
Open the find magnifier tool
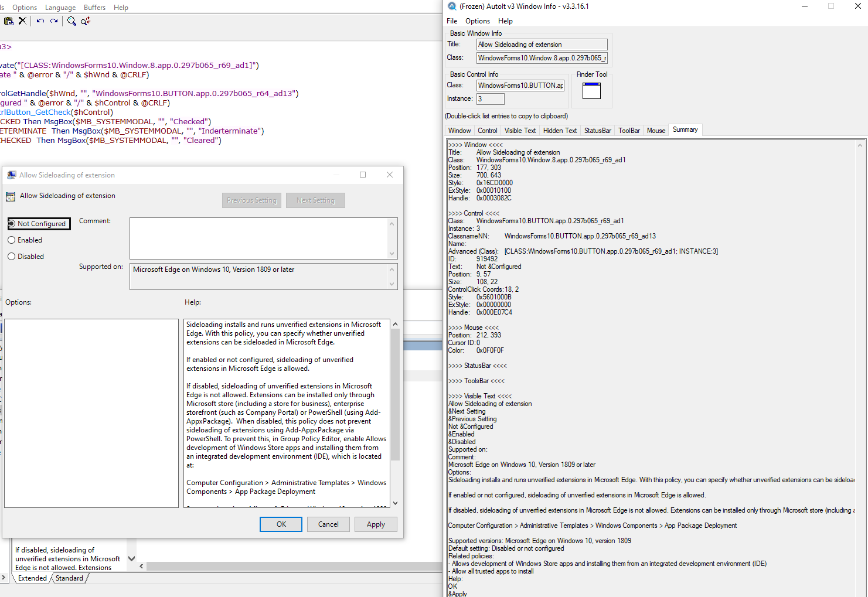72,21
